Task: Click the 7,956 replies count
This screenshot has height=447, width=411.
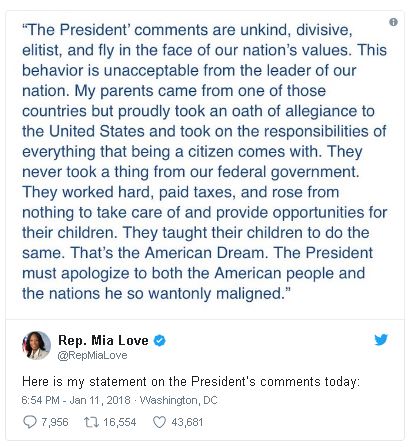Action: [x=55, y=422]
